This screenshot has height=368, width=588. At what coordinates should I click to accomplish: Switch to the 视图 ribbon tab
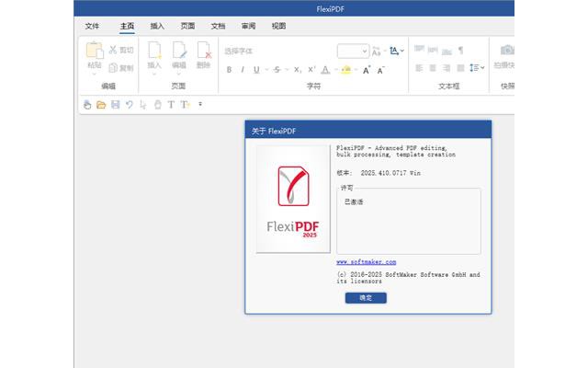[278, 26]
